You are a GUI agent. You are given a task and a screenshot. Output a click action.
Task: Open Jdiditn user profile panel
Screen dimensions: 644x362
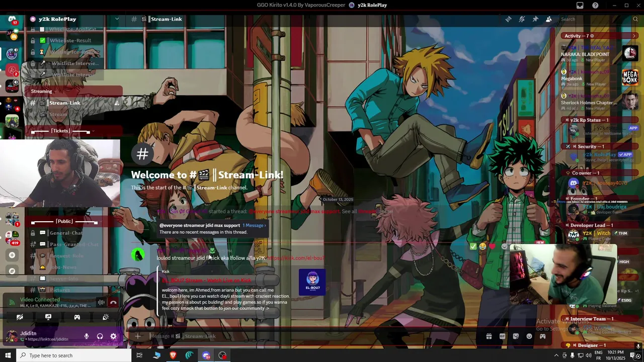coord(43,336)
